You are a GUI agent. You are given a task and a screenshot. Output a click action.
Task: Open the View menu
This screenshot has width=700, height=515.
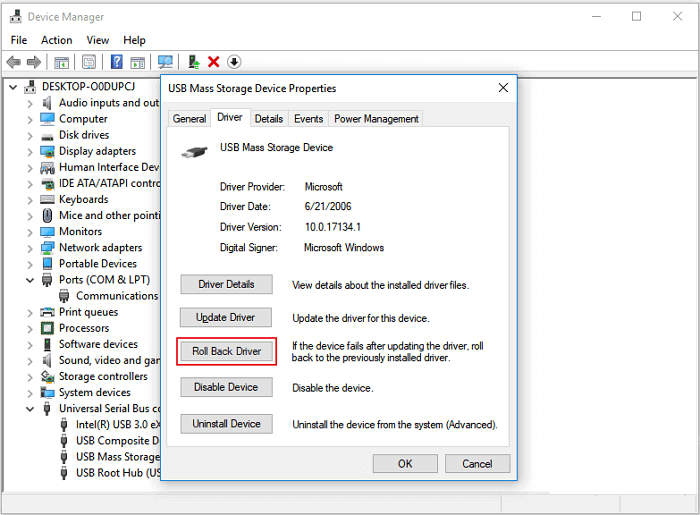tap(97, 40)
